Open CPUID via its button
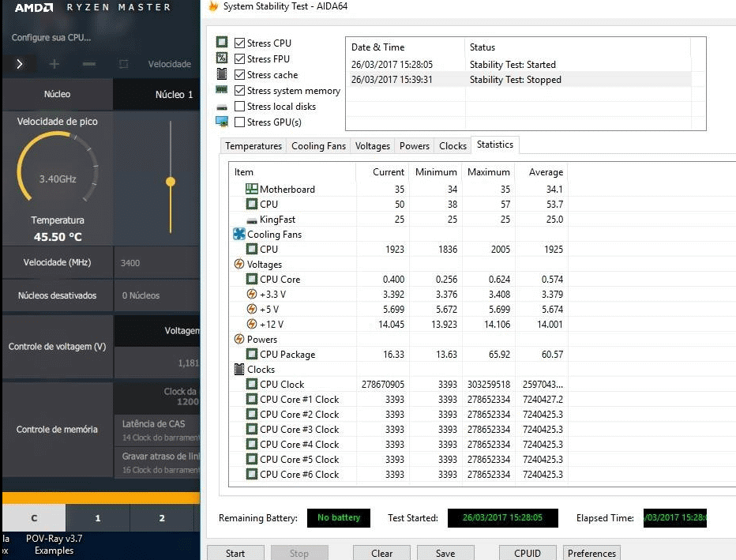The image size is (736, 560). [x=528, y=553]
